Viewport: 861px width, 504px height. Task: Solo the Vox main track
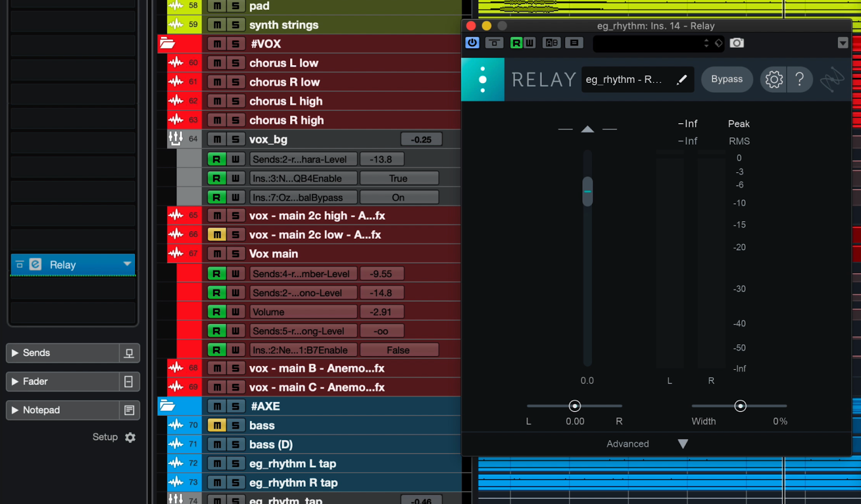[x=235, y=254]
